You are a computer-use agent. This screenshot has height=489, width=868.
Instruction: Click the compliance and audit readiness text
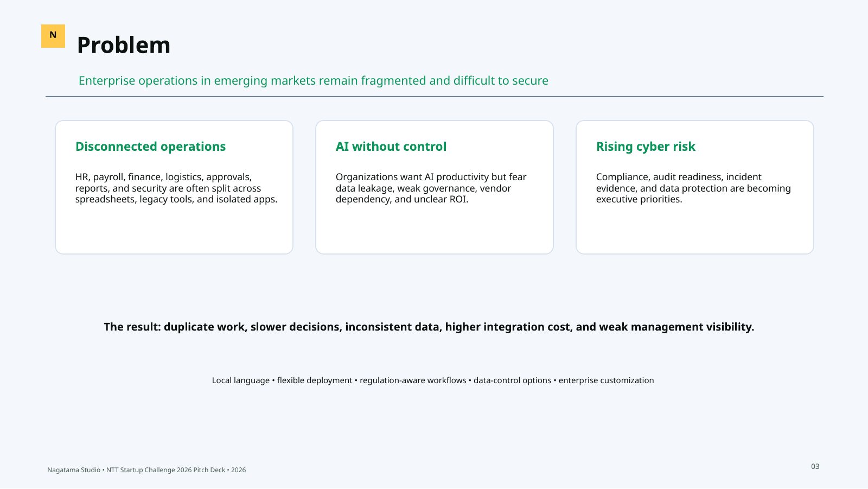(693, 188)
